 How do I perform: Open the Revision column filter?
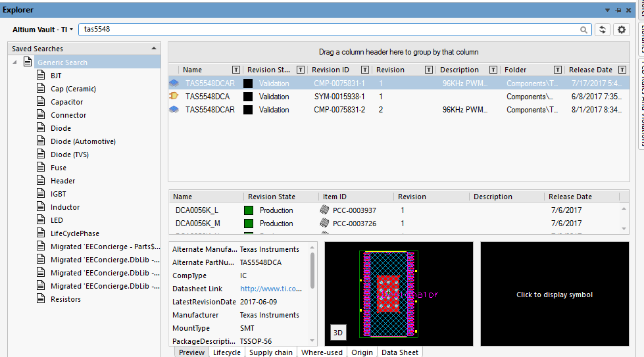click(429, 70)
